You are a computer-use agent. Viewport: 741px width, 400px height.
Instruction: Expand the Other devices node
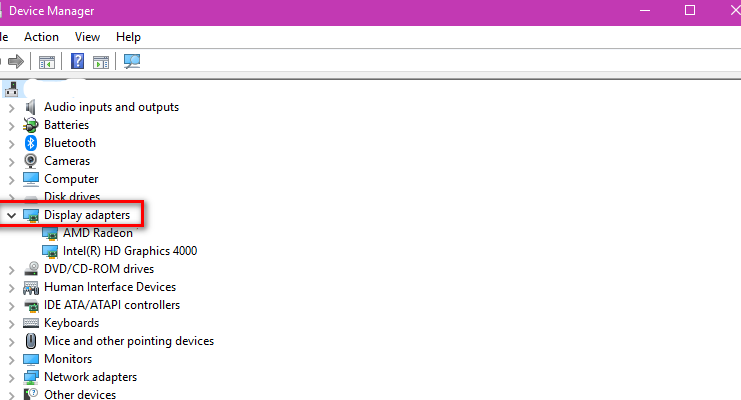[x=11, y=395]
